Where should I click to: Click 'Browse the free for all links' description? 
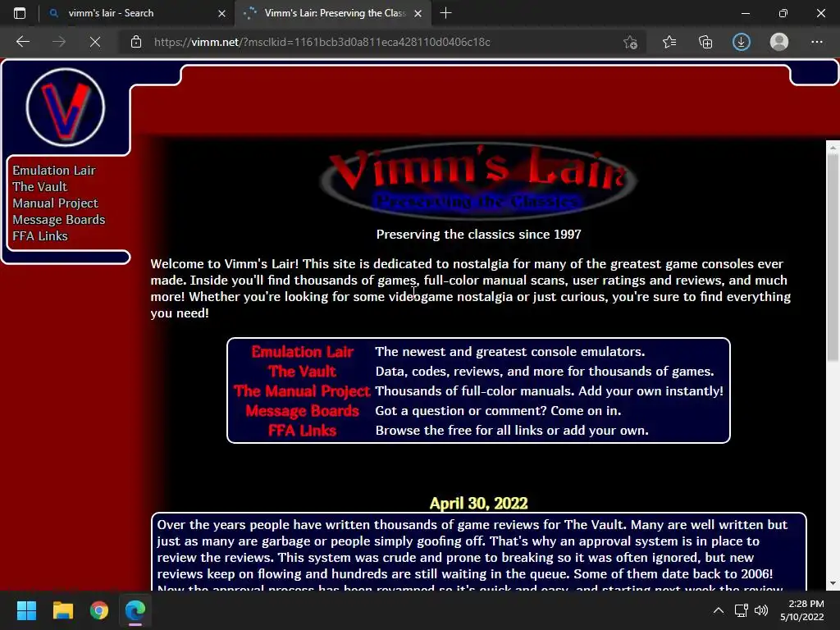512,431
